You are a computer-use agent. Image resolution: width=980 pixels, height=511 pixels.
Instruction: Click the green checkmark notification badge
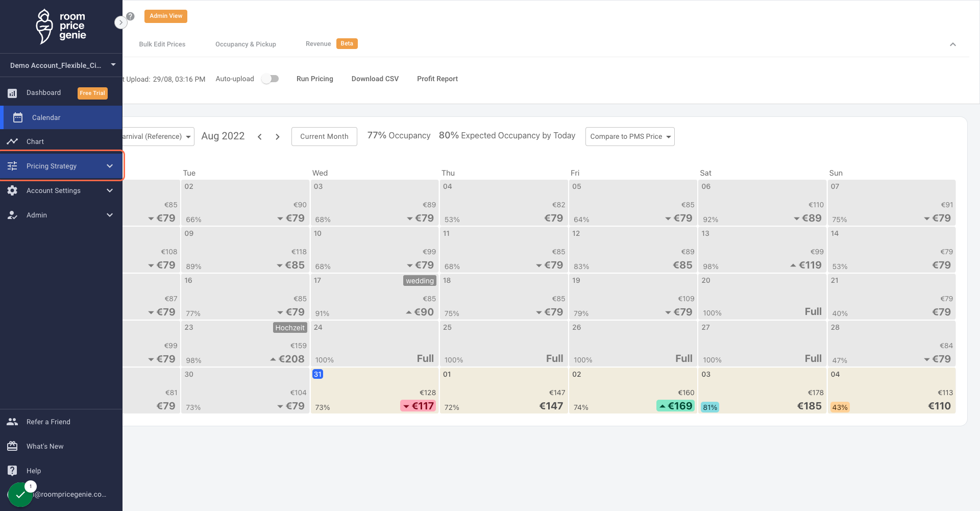click(x=20, y=495)
